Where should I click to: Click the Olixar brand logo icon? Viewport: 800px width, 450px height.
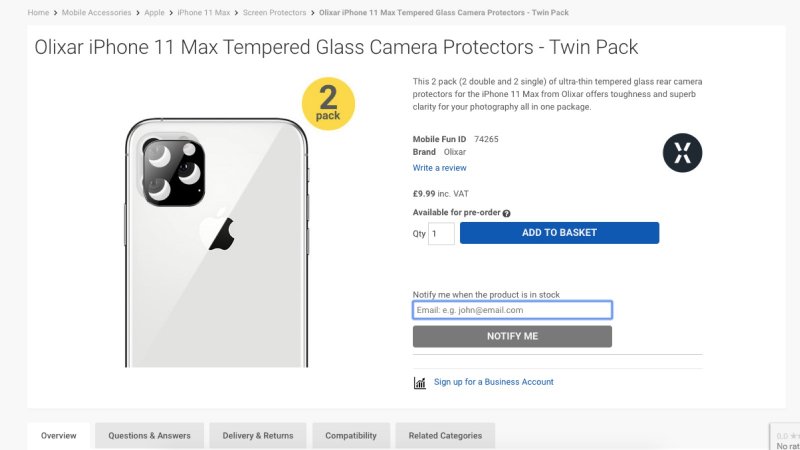tap(682, 153)
